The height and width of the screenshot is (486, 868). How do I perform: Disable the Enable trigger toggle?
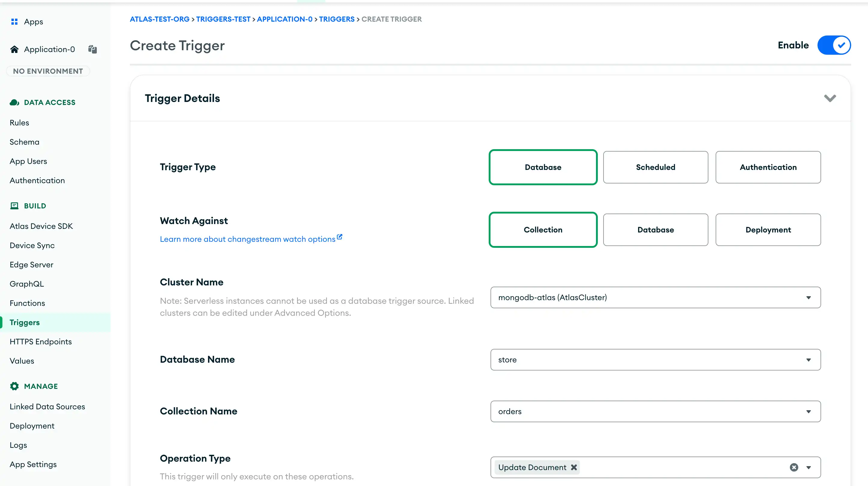point(834,45)
